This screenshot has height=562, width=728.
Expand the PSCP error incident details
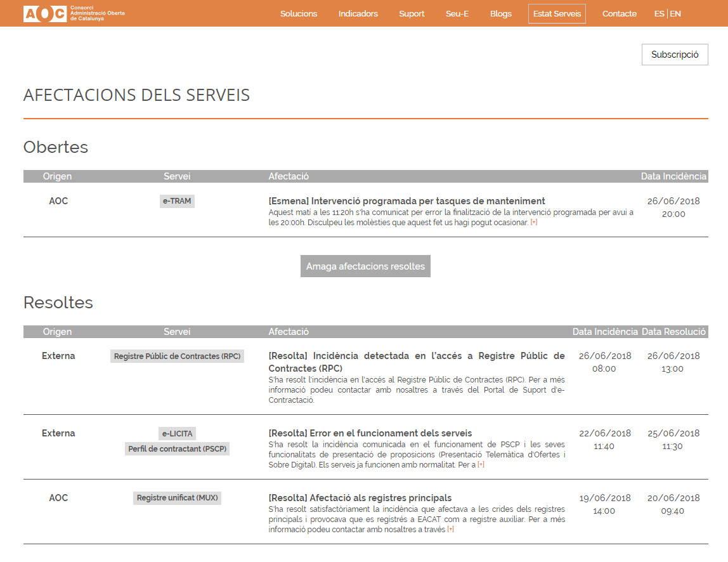pyautogui.click(x=481, y=465)
